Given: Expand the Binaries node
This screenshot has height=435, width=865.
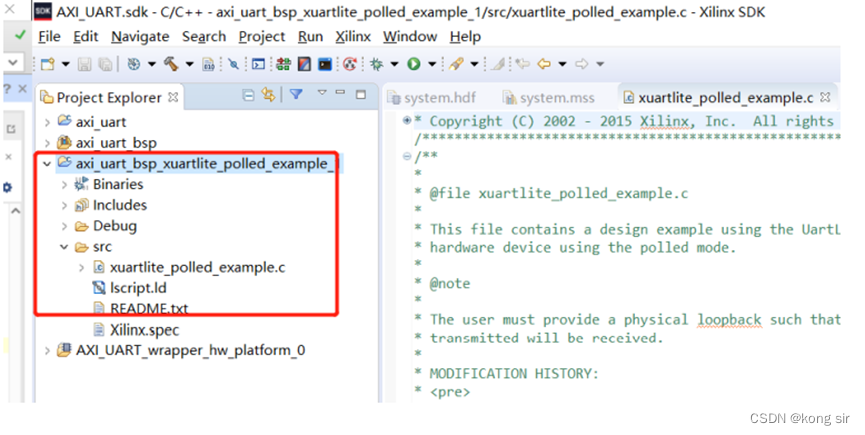Looking at the screenshot, I should pyautogui.click(x=65, y=185).
